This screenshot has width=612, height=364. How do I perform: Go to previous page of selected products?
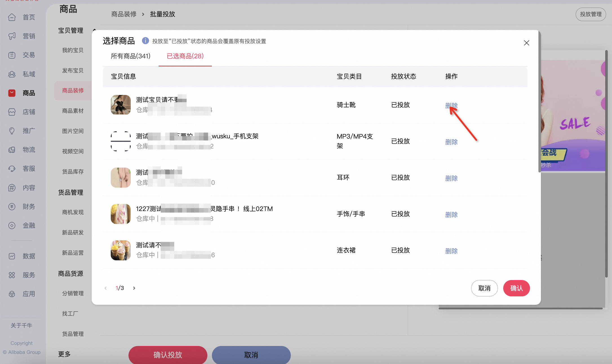(x=106, y=288)
